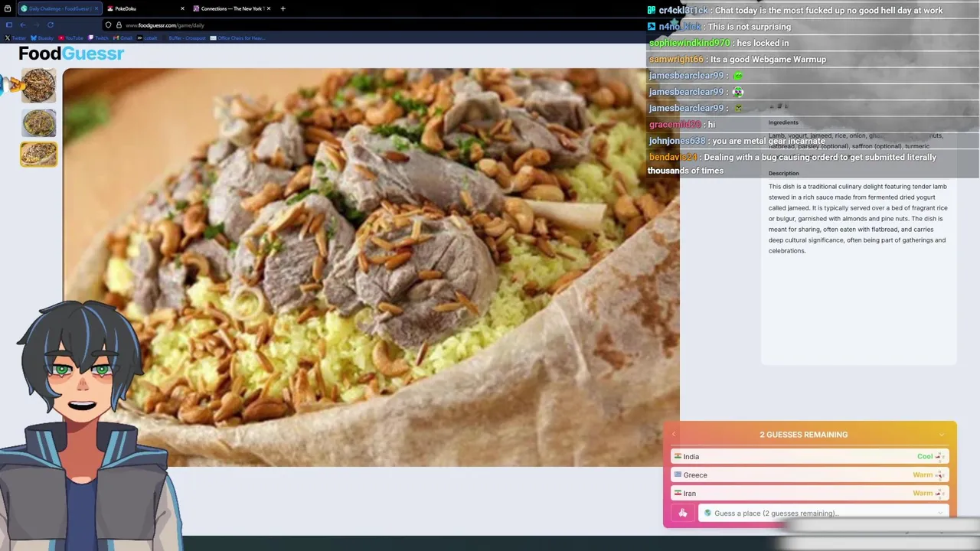This screenshot has height=551, width=980.
Task: Click chat username bendavis24
Action: pos(674,157)
